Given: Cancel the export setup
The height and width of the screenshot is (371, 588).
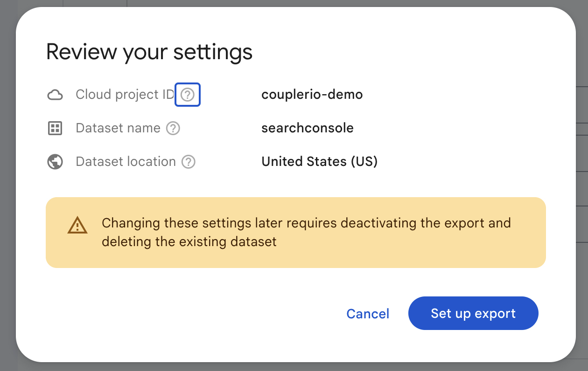Looking at the screenshot, I should (x=368, y=313).
